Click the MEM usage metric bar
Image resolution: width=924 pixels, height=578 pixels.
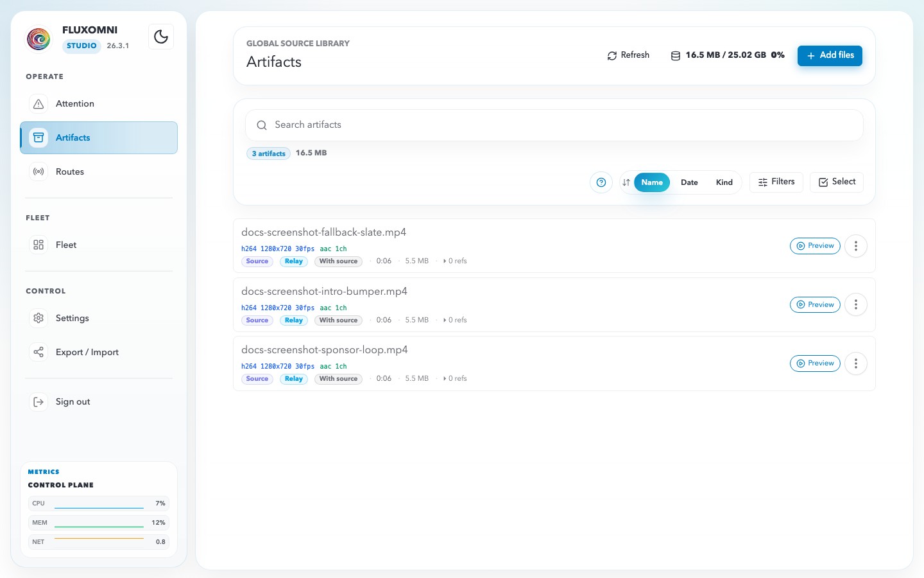click(99, 523)
